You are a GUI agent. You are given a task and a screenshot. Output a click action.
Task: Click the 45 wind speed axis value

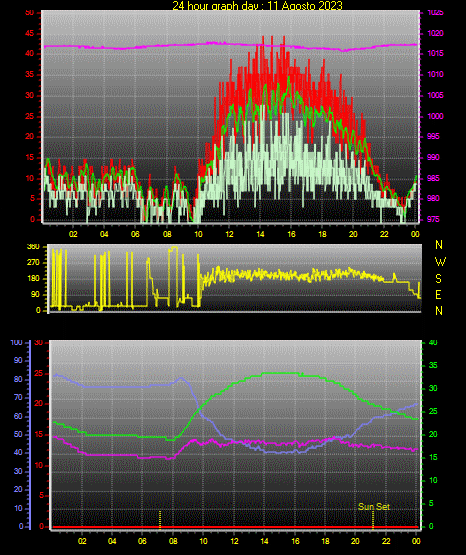coord(30,34)
